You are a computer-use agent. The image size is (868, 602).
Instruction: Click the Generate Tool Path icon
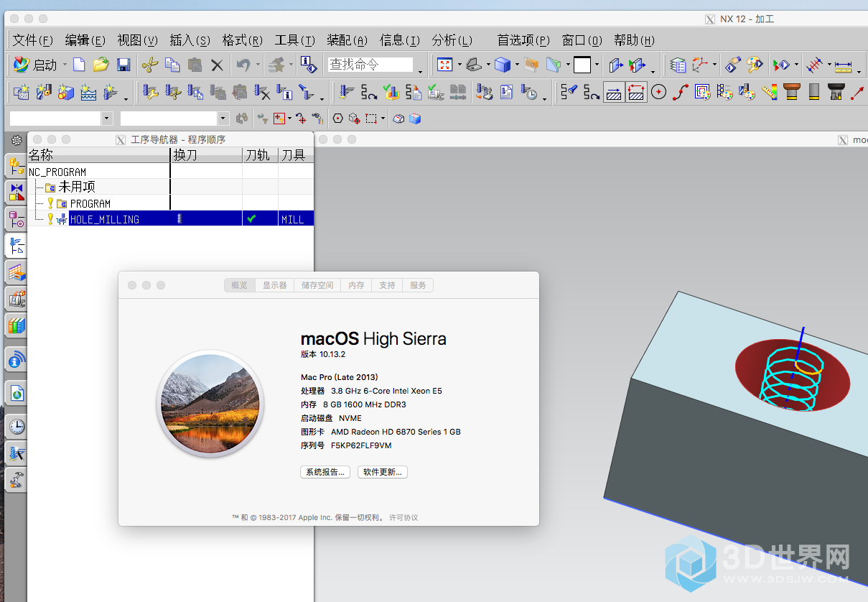click(347, 92)
